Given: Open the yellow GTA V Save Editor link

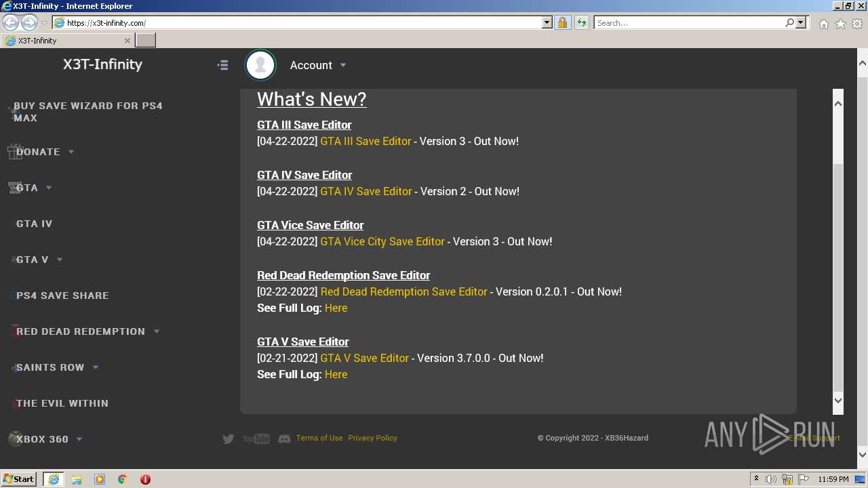Looking at the screenshot, I should [x=364, y=358].
